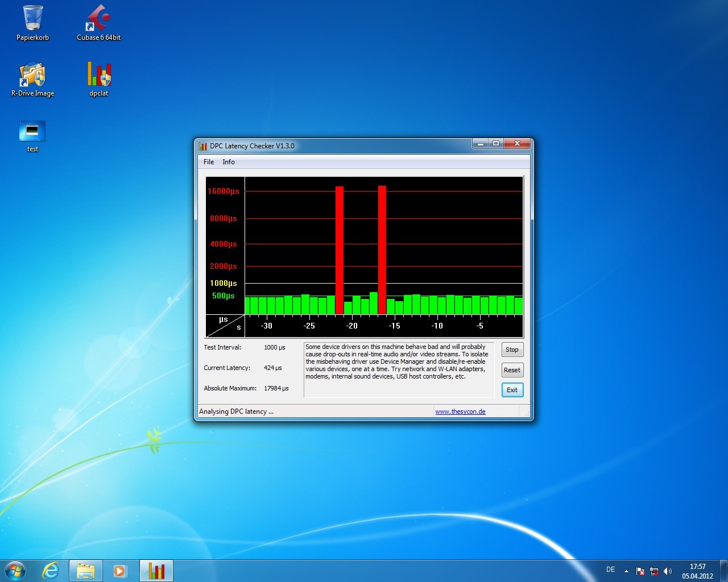Open the File menu
Screen dimensions: 728x582
pos(209,162)
